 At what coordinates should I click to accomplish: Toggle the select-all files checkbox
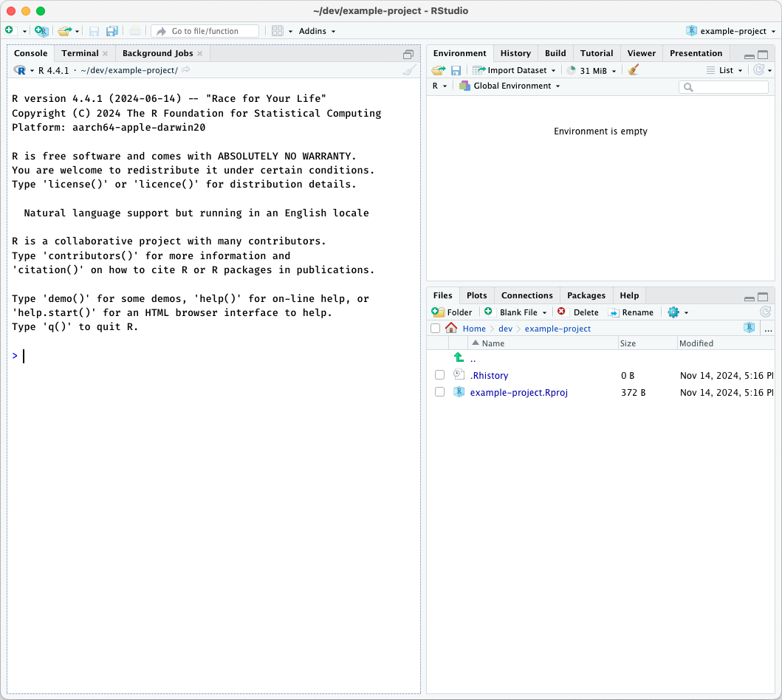(435, 329)
